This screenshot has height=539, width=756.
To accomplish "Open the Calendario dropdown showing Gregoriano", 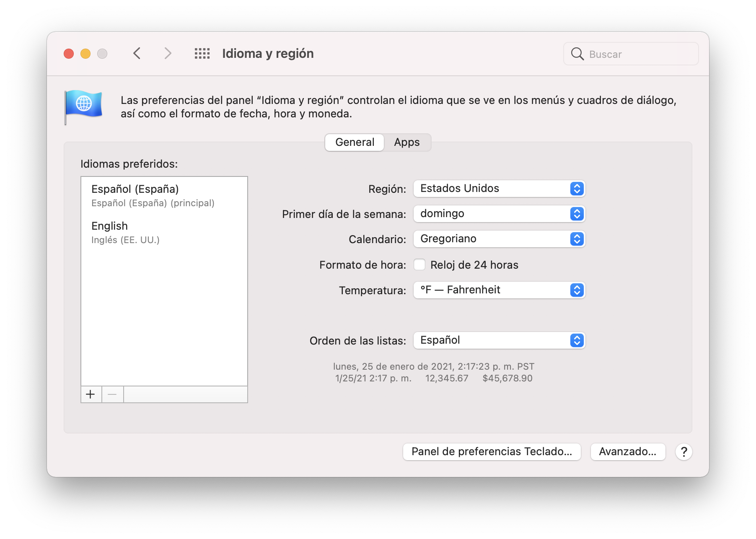I will pyautogui.click(x=499, y=239).
